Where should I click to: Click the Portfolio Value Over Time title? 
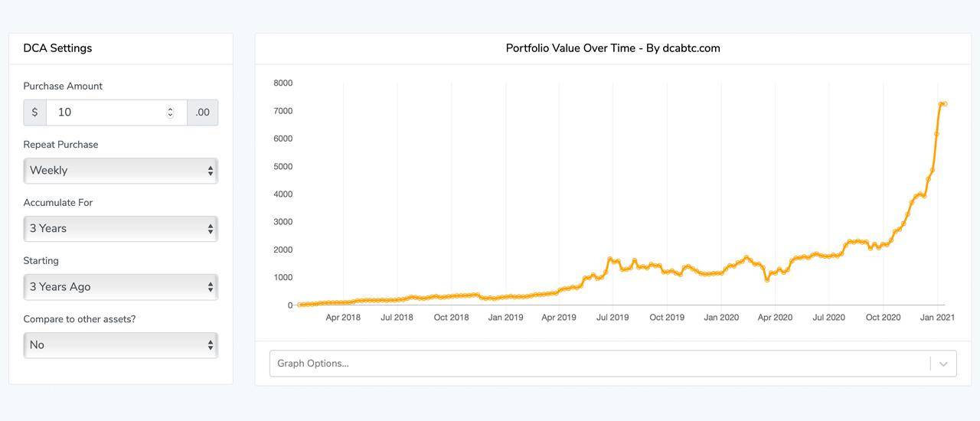(612, 48)
